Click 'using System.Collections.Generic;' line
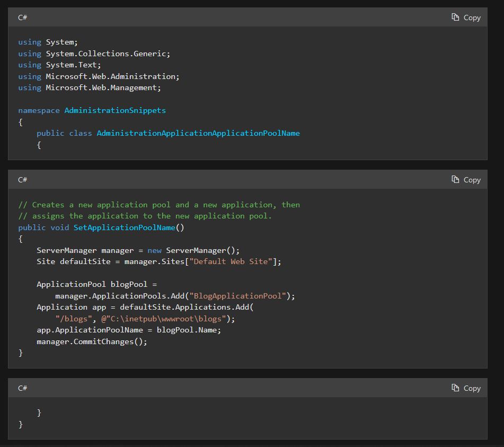 [x=94, y=54]
